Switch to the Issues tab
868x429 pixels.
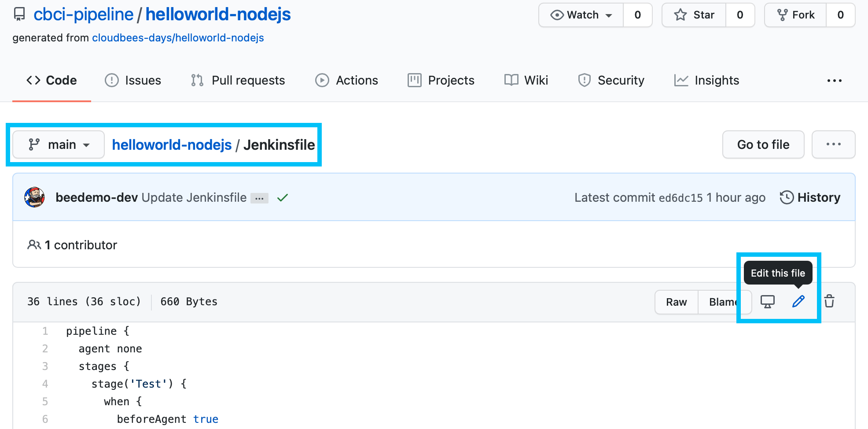click(x=133, y=81)
